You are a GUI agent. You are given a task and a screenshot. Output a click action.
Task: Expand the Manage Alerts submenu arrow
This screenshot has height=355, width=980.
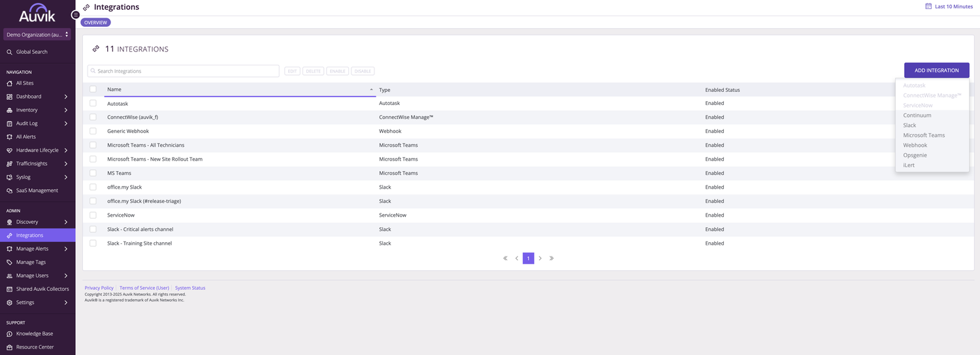[66, 249]
